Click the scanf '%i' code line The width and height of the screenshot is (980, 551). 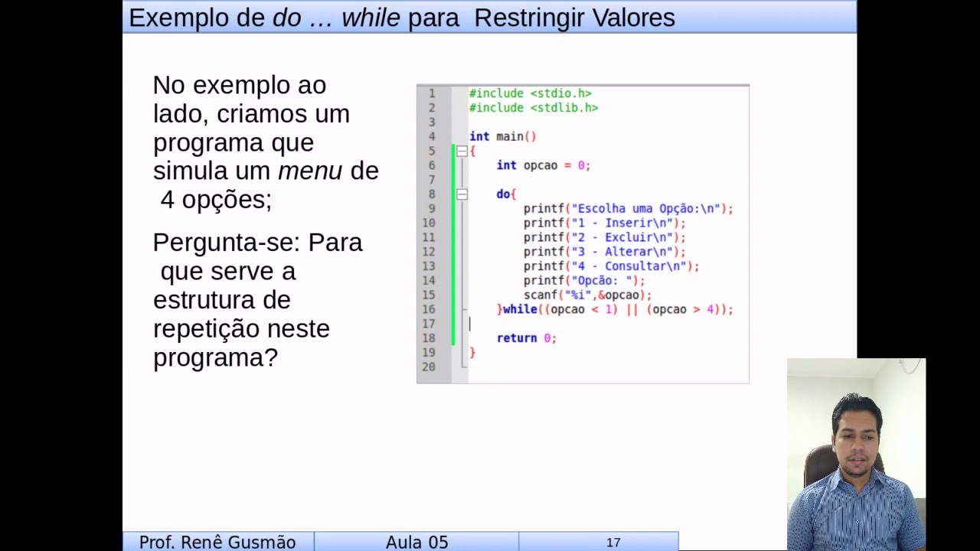coord(587,295)
